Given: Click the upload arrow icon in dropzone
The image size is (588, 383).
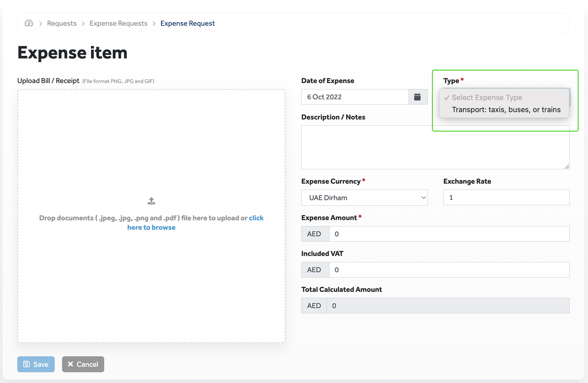Looking at the screenshot, I should (151, 201).
